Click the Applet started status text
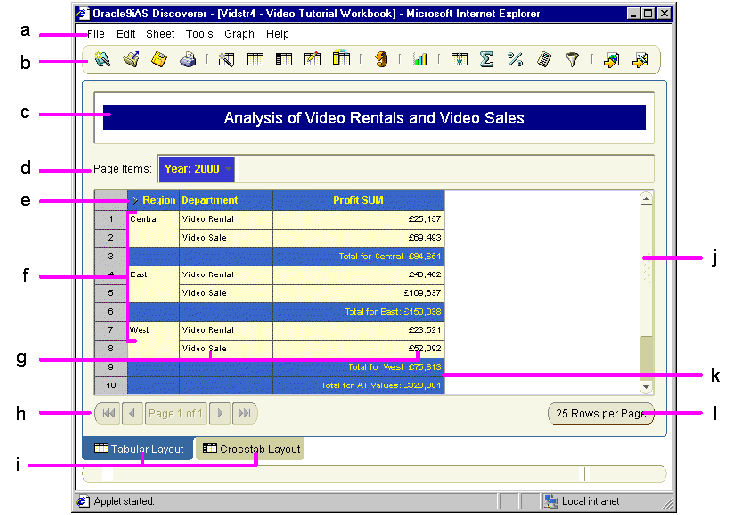This screenshot has height=515, width=733. click(x=124, y=501)
